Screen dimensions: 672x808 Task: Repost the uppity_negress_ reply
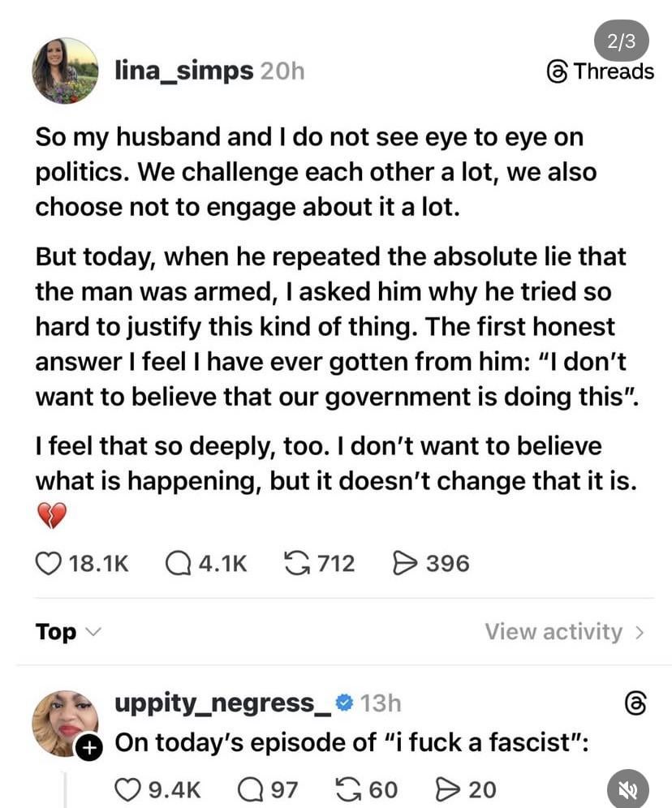(347, 789)
